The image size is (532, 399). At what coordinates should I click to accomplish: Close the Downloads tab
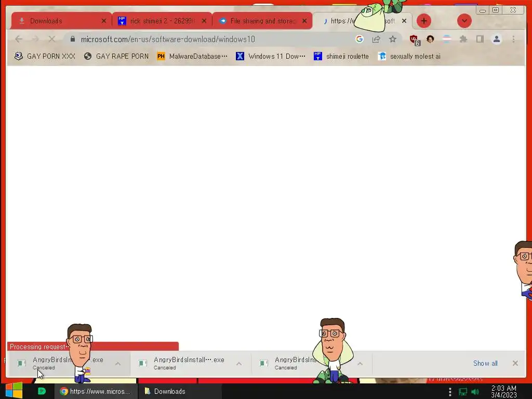point(104,21)
